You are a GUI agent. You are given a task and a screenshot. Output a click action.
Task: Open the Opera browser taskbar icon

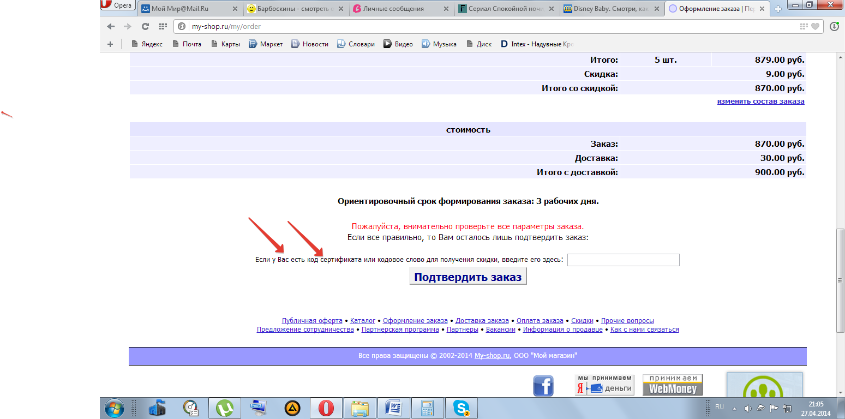[x=326, y=407]
